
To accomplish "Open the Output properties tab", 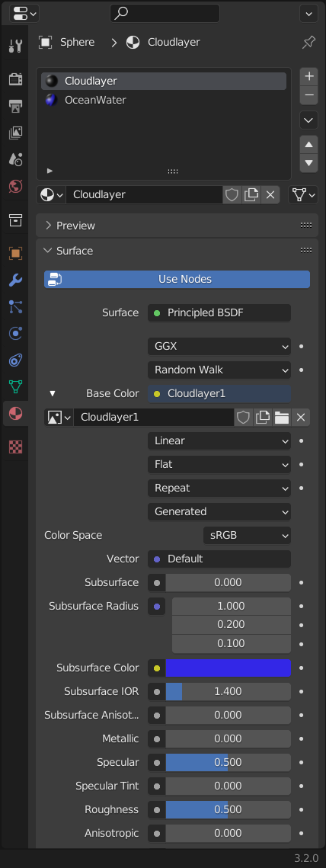I will pyautogui.click(x=15, y=106).
